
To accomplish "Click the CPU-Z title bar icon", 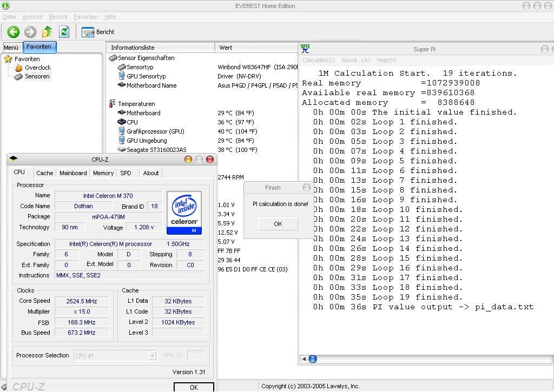I will [14, 158].
